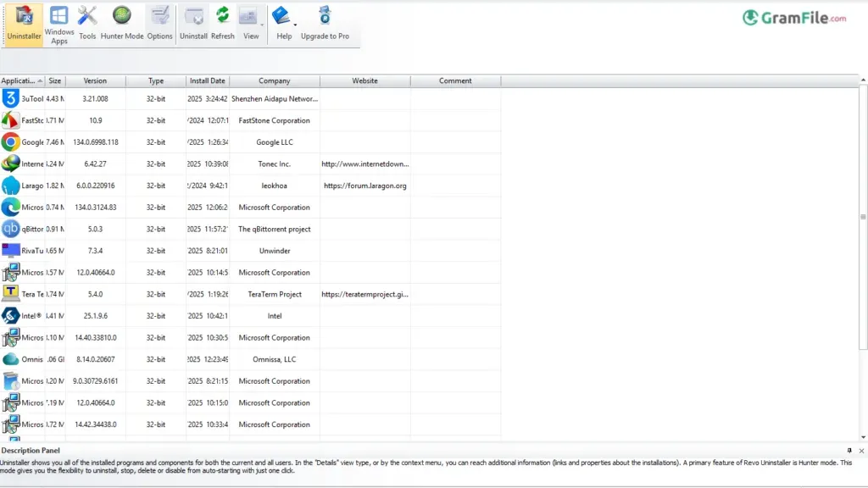Select the Tera Term icon
The image size is (868, 488).
point(10,294)
